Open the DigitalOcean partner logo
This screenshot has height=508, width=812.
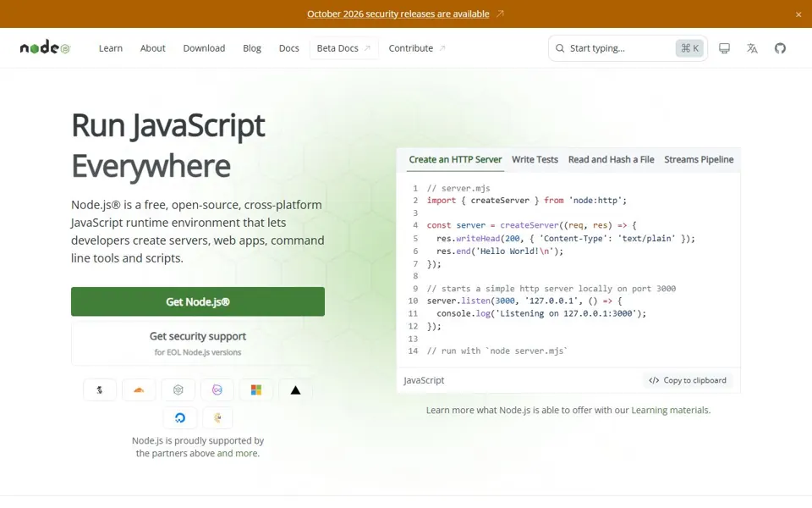[x=179, y=417]
